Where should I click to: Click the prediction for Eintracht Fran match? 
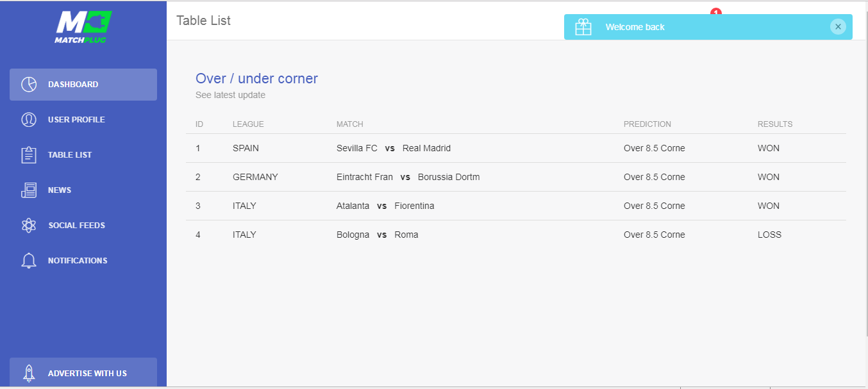tap(655, 177)
